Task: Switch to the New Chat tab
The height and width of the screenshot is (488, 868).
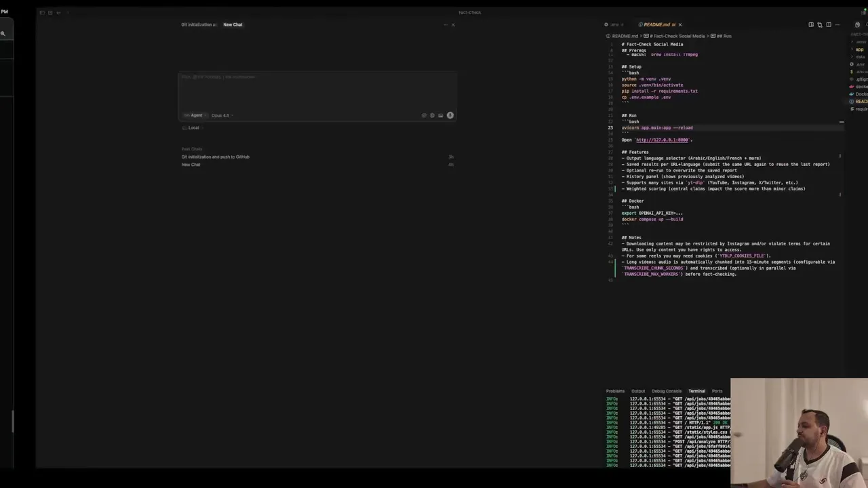Action: click(x=233, y=24)
